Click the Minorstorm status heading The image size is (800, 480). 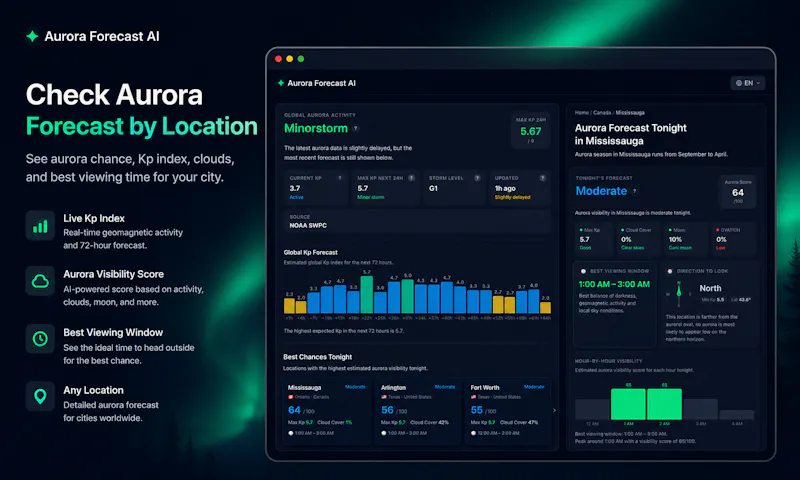coord(316,129)
